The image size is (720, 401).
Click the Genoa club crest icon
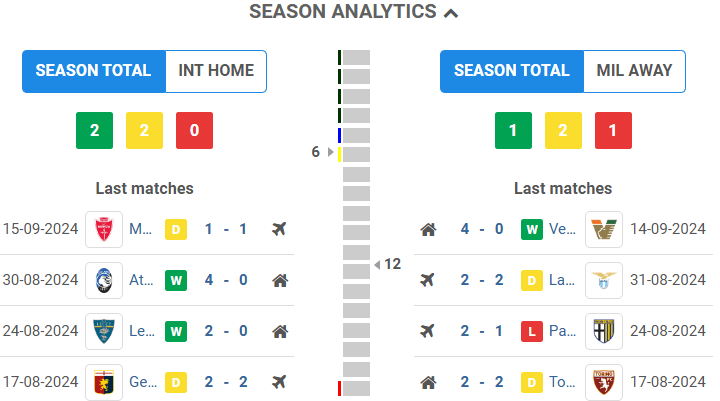[x=104, y=381]
